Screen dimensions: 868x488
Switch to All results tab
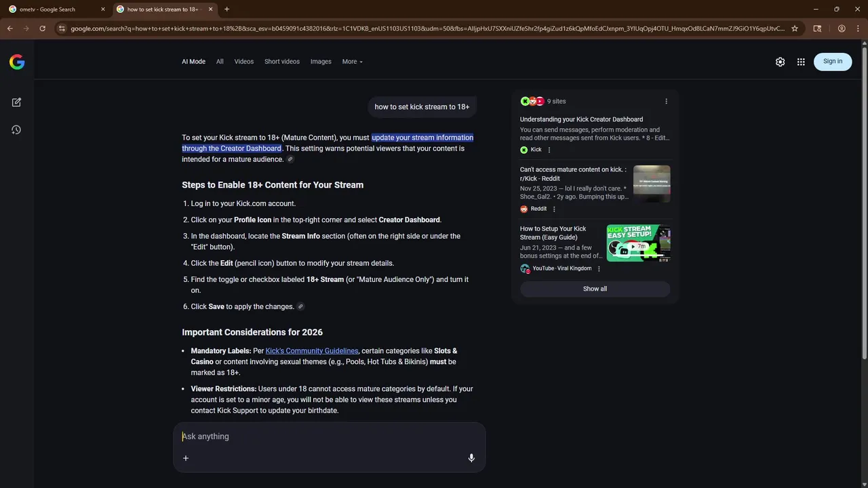click(220, 62)
